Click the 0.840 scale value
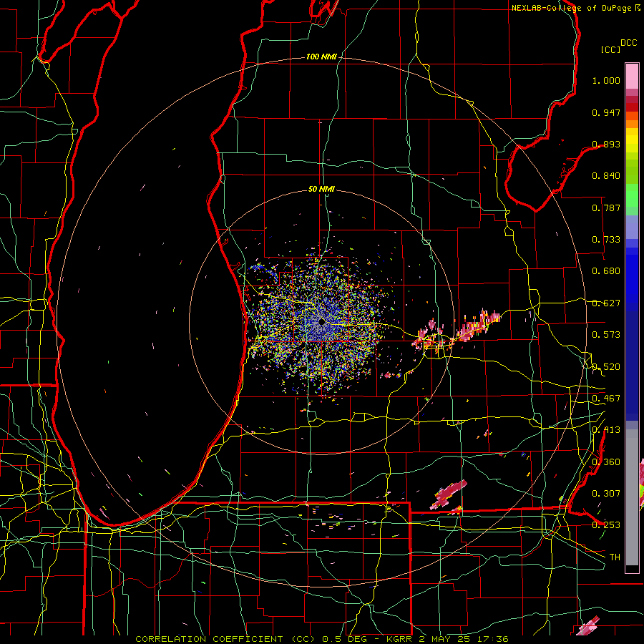The width and height of the screenshot is (644, 644). click(x=606, y=176)
